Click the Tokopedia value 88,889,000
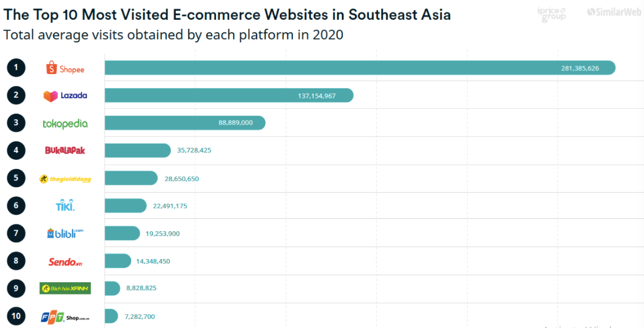644x328 pixels. pyautogui.click(x=236, y=123)
